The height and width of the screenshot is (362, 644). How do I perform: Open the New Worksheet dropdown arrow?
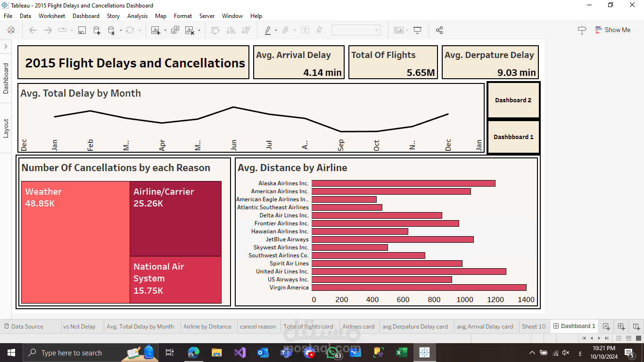point(165,31)
